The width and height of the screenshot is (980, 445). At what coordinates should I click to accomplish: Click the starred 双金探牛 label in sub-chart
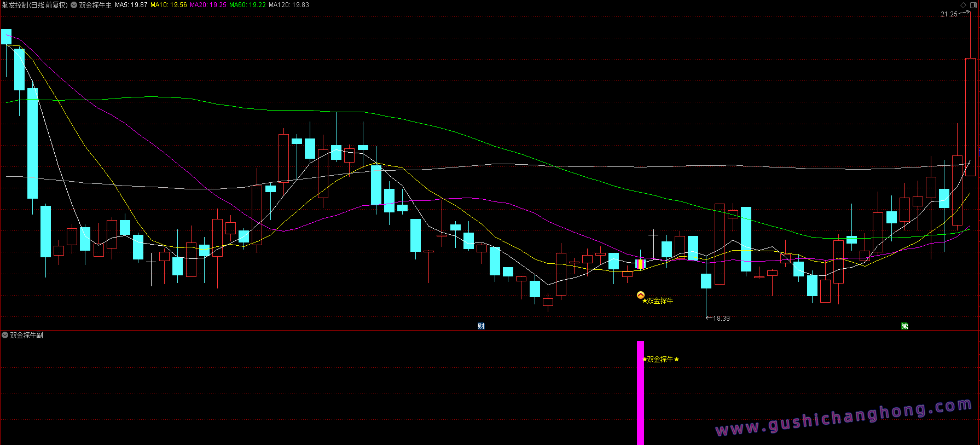tap(660, 359)
